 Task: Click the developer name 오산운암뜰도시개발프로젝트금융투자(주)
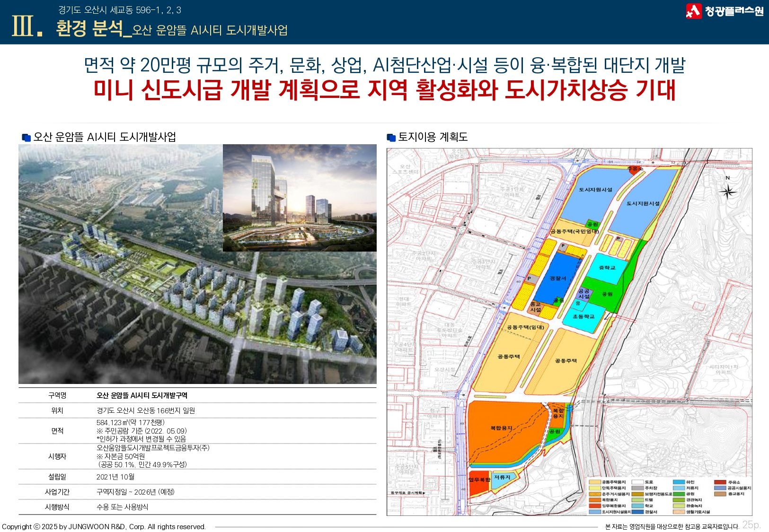153,447
